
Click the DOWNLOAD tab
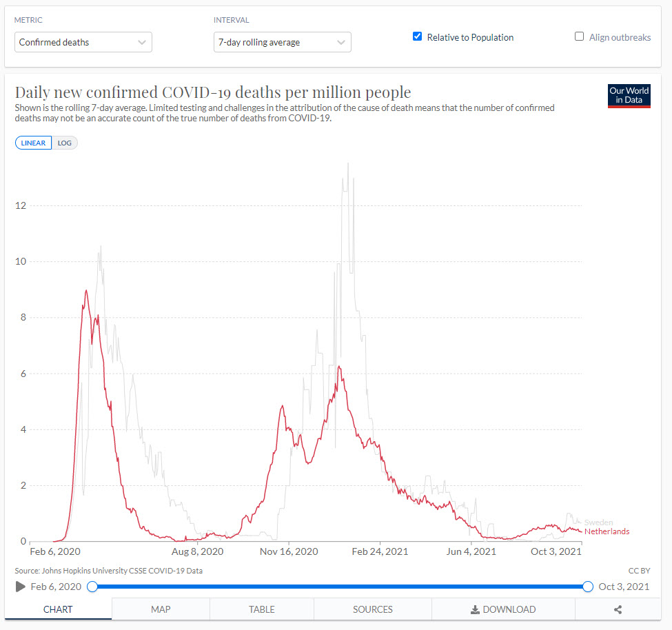pos(503,609)
